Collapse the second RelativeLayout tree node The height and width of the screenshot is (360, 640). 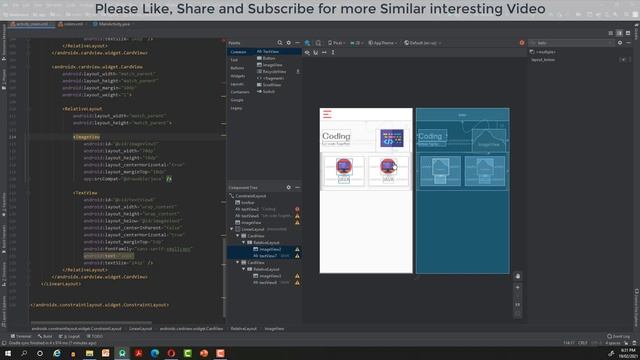pyautogui.click(x=244, y=269)
